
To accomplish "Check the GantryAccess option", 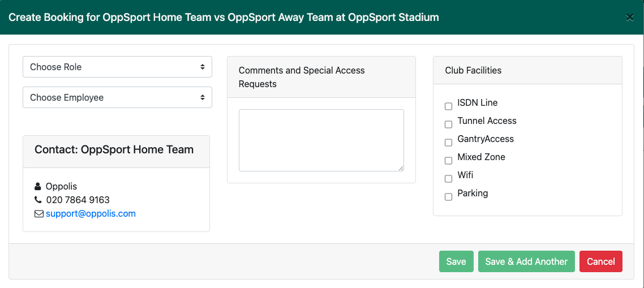I will click(x=449, y=143).
